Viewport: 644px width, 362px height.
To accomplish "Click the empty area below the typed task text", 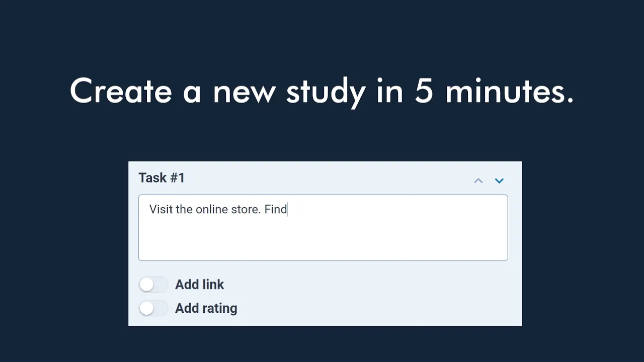I will (322, 241).
